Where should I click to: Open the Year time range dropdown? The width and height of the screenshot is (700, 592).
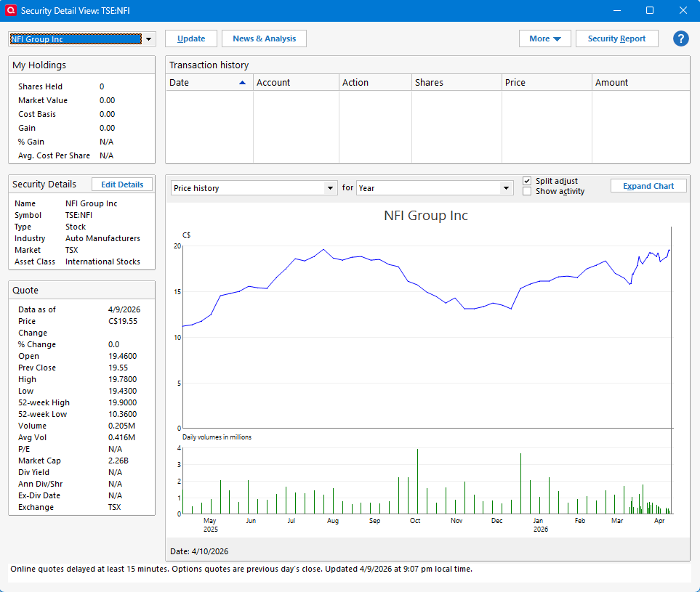pyautogui.click(x=506, y=188)
